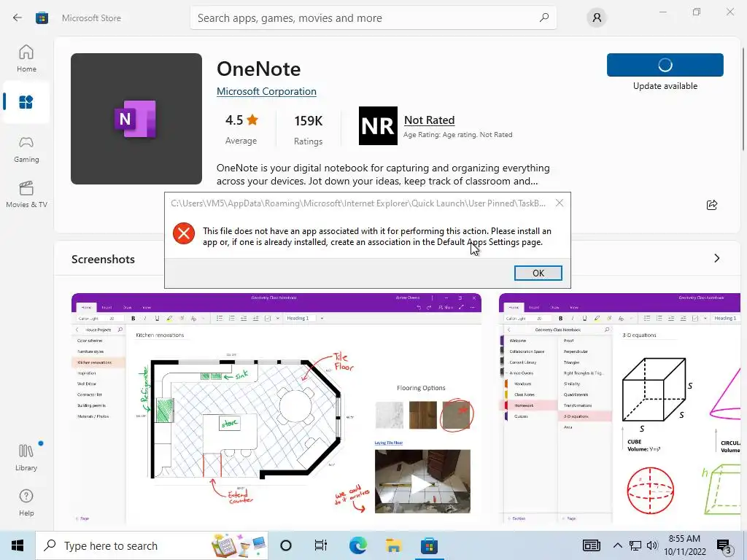Click OK in the error dialog

(538, 273)
